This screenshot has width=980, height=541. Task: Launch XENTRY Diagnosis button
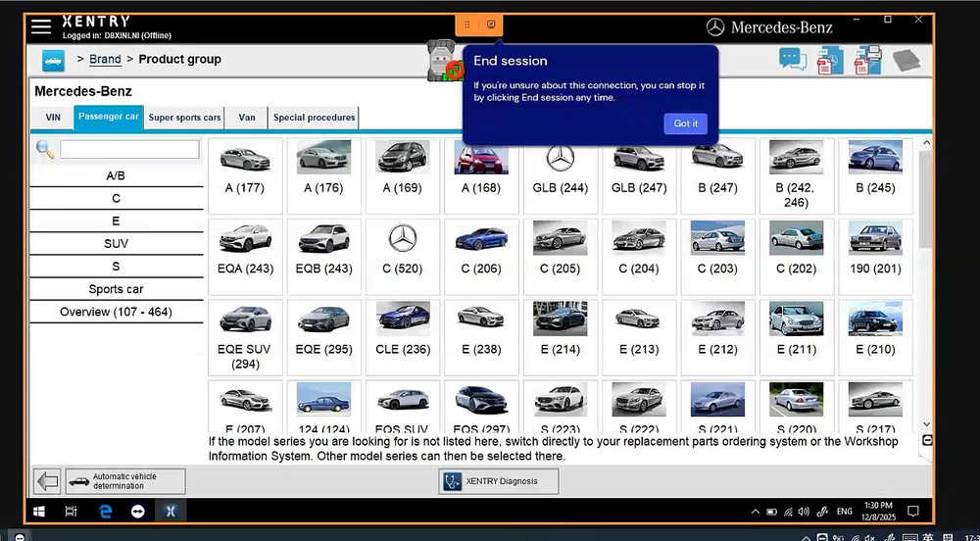pos(498,481)
